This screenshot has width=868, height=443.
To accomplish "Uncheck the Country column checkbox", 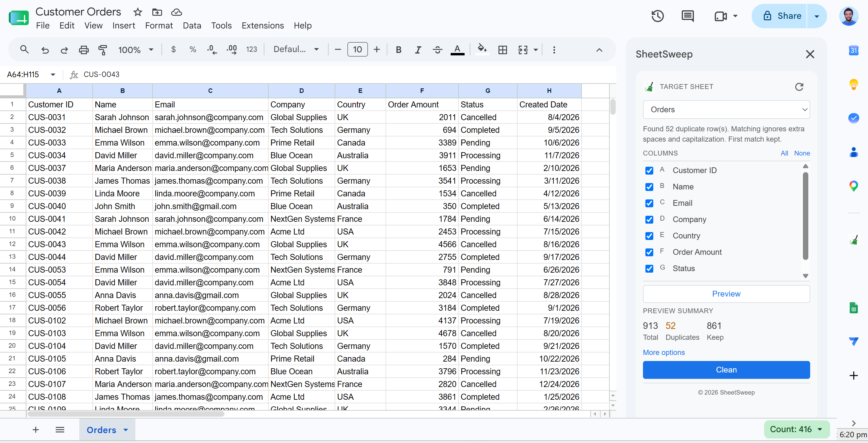I will click(649, 236).
